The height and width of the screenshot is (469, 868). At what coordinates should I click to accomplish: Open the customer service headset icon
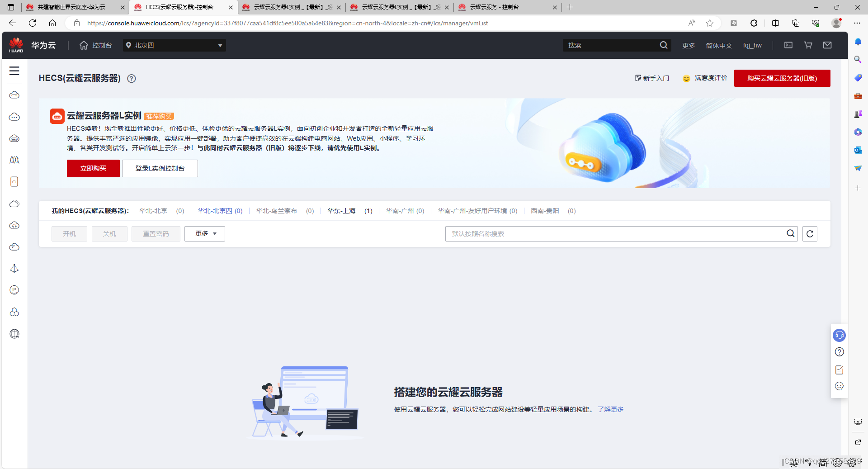click(840, 335)
